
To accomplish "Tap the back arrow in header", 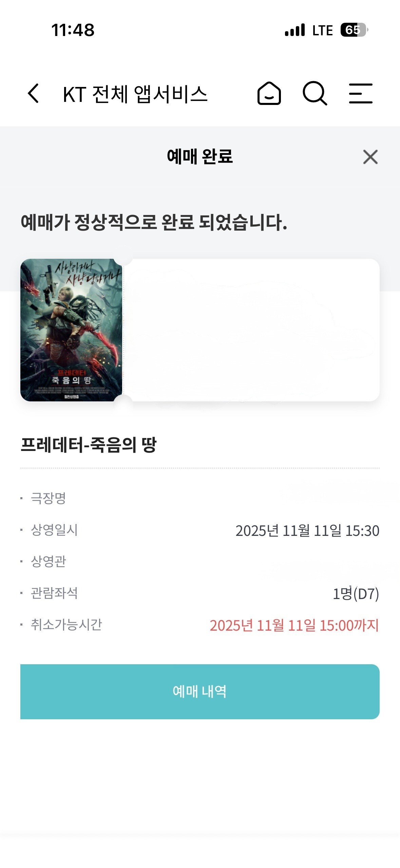I will click(x=33, y=93).
